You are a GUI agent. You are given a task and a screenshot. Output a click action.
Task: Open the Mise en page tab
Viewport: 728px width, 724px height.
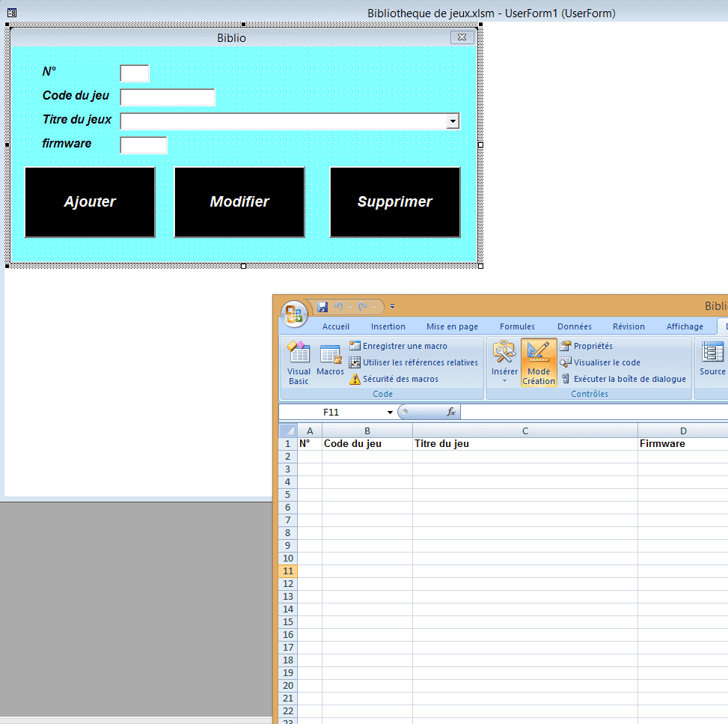452,326
